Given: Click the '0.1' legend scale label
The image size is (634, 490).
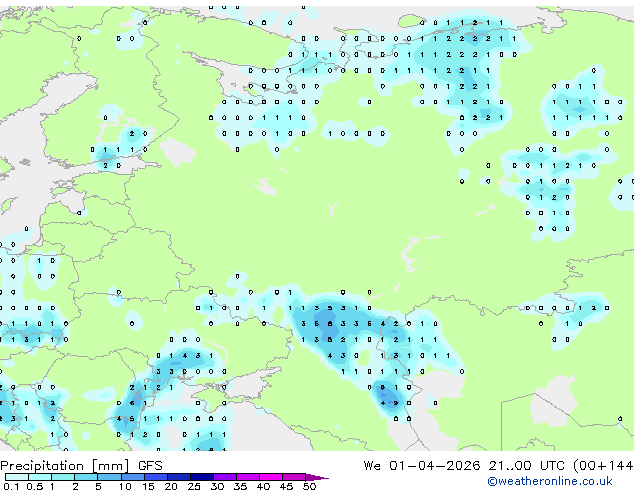Looking at the screenshot, I should [x=11, y=486].
